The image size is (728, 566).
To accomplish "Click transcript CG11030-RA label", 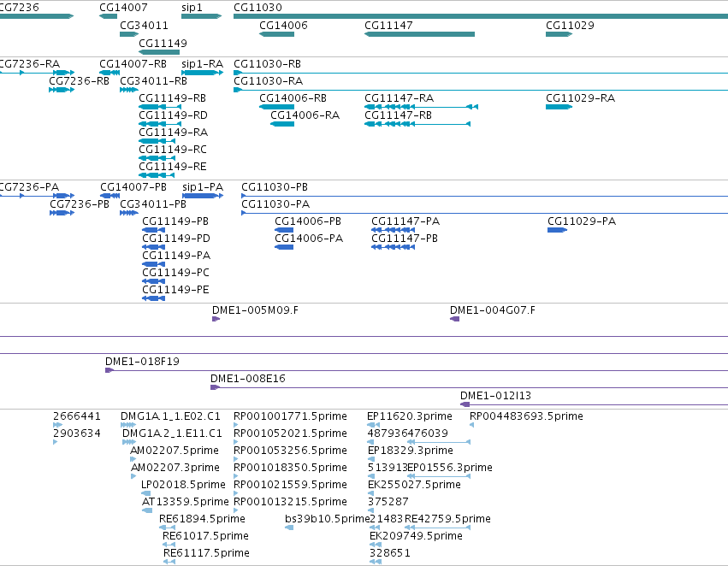I will pyautogui.click(x=269, y=81).
